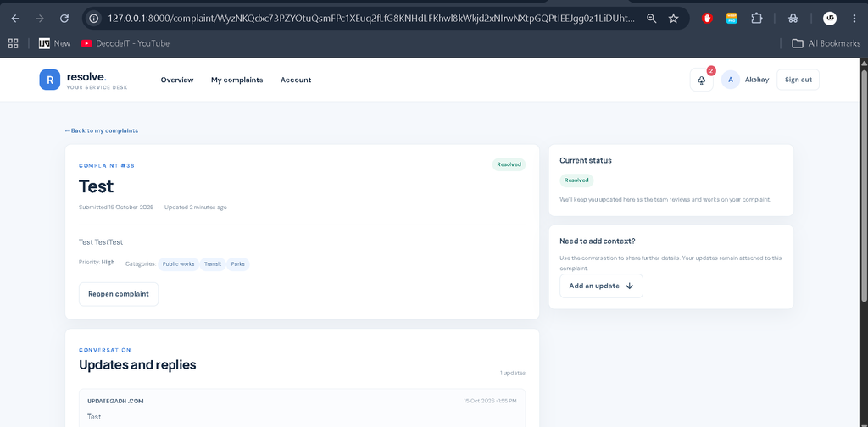Open the New bookmark
Screen dimensions: 868x427
coord(55,43)
